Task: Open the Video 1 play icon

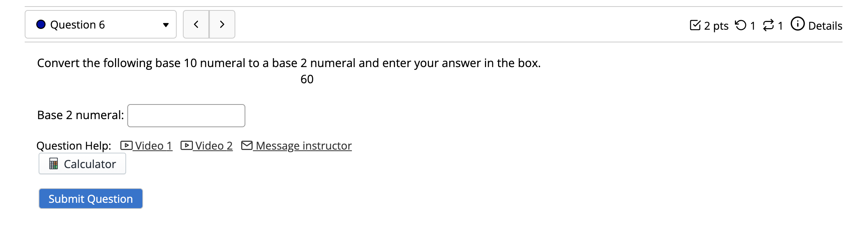Action: (126, 146)
